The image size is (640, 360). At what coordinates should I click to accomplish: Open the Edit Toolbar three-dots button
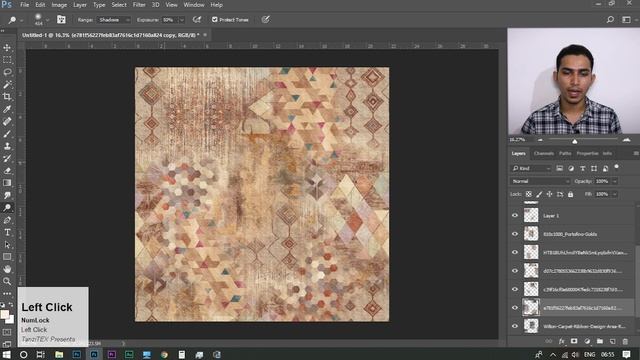(x=7, y=293)
